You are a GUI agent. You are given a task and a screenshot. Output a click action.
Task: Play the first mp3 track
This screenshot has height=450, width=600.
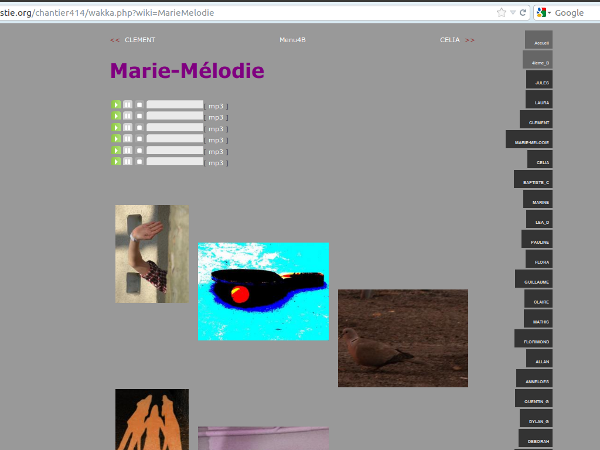coord(116,104)
